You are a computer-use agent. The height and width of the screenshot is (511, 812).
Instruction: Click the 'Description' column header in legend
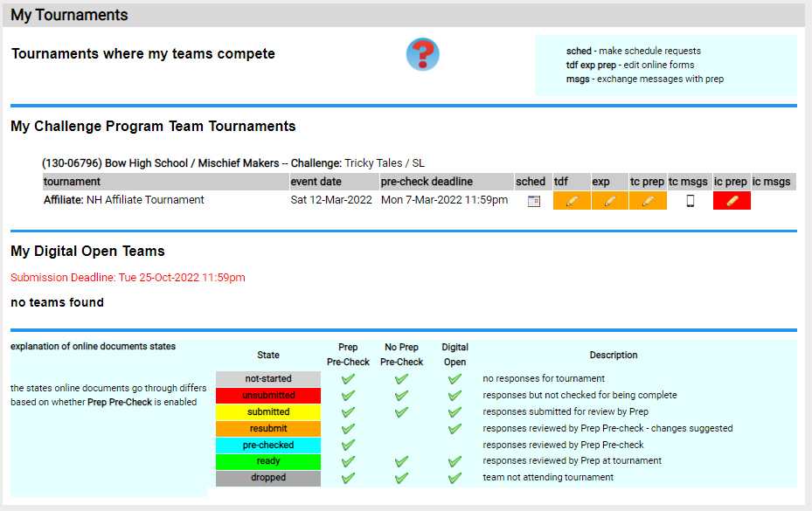pyautogui.click(x=613, y=356)
